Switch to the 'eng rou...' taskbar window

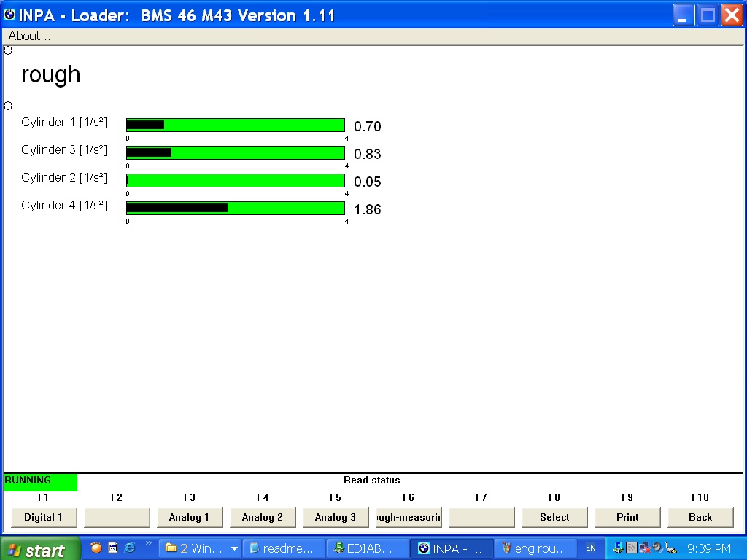(536, 548)
